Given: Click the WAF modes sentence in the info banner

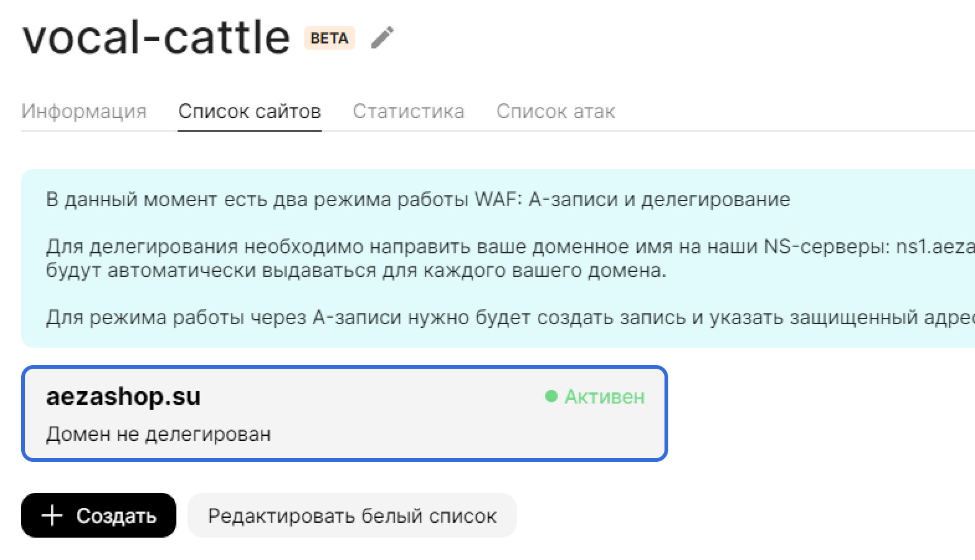Looking at the screenshot, I should coord(417,199).
